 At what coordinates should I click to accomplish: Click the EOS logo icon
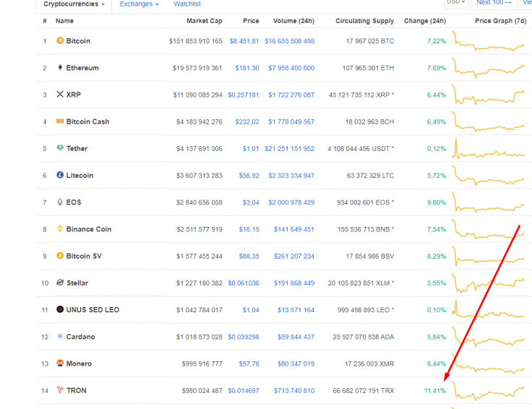point(60,202)
